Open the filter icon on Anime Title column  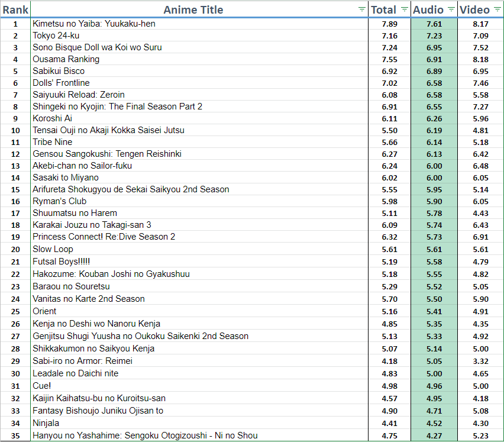[361, 9]
